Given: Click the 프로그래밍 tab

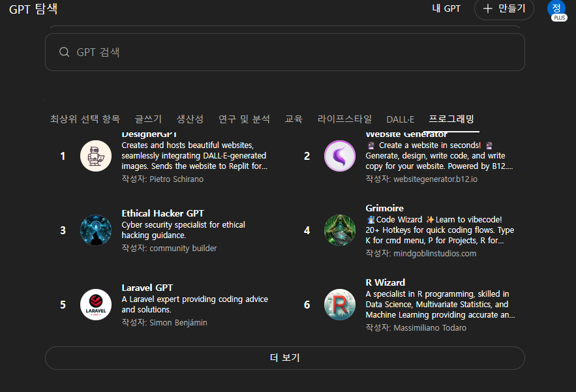Looking at the screenshot, I should tap(451, 119).
